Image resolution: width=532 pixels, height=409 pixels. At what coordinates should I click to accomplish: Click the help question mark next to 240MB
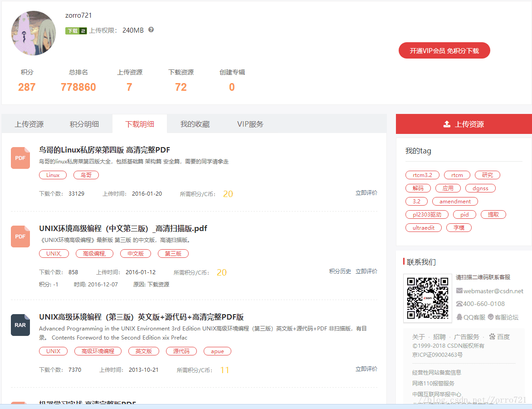coord(151,30)
